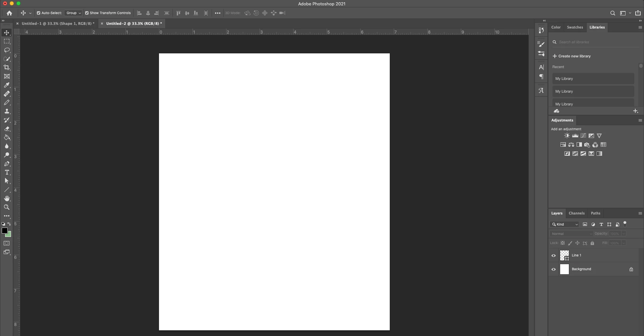Switch to the Color tab

point(556,27)
